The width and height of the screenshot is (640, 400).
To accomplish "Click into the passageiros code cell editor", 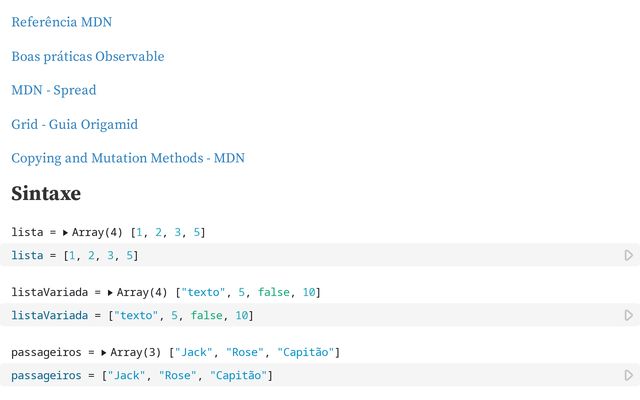I will click(x=400, y=376).
